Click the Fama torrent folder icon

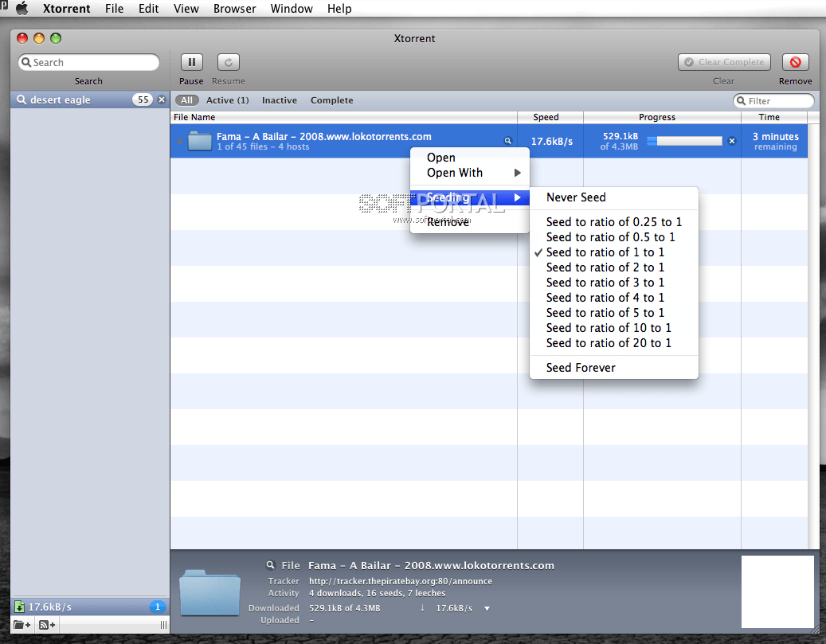coord(200,141)
